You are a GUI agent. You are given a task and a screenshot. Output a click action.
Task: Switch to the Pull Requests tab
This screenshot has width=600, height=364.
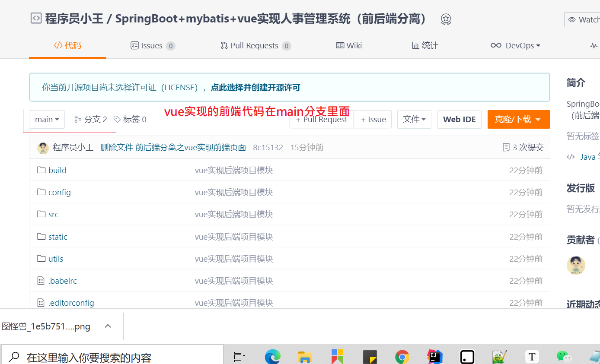coord(255,46)
